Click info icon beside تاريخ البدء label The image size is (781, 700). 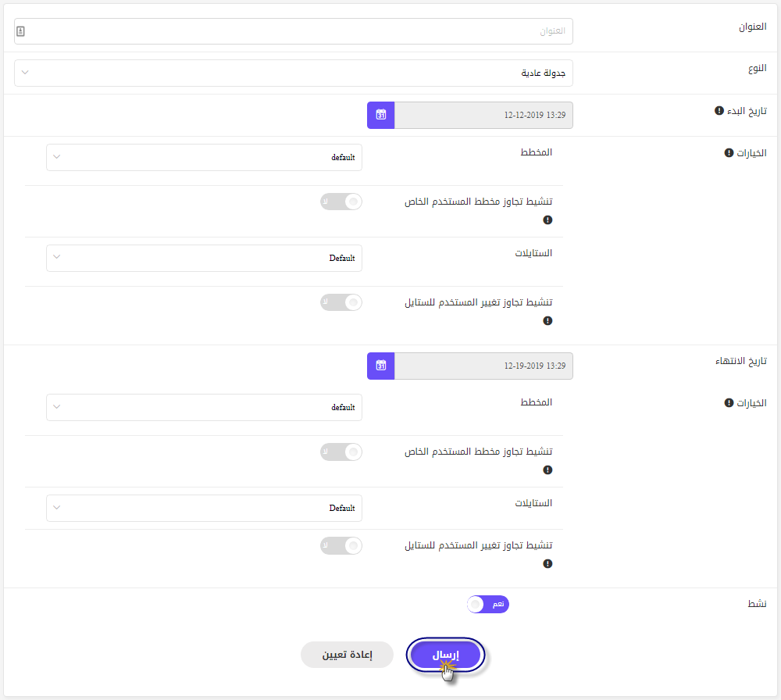[719, 111]
